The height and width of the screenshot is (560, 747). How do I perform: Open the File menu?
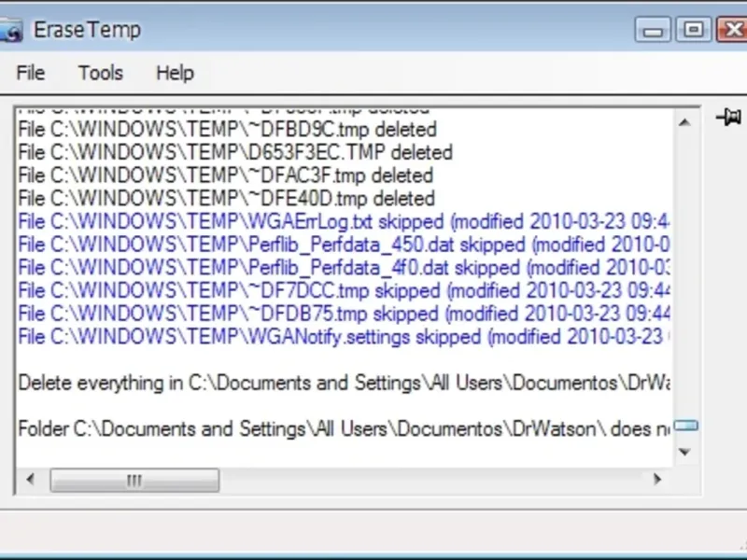31,73
